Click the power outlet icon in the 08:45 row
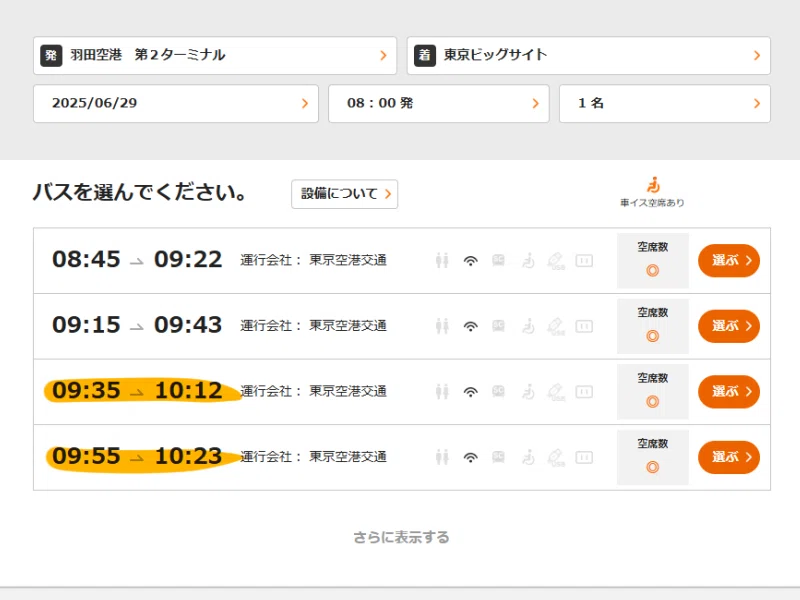 click(x=584, y=261)
